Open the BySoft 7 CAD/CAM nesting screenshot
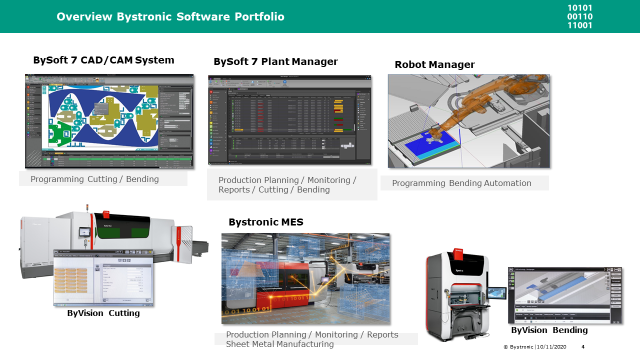The height and width of the screenshot is (360, 640). pos(109,121)
